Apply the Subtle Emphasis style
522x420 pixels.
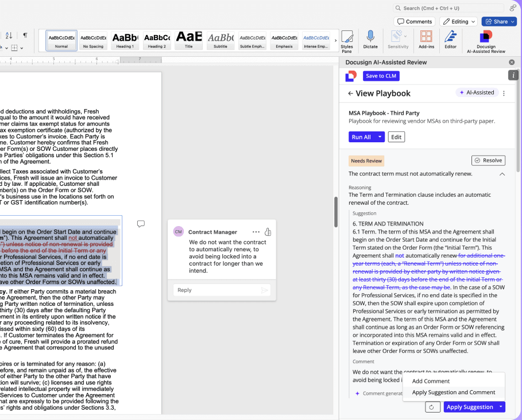252,40
